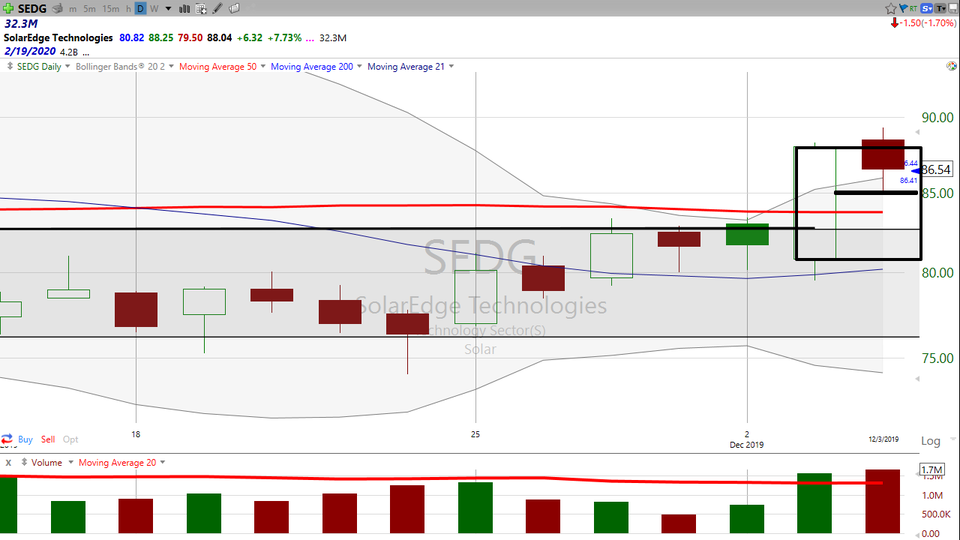Click the blue-red swap arrows trade icon

coord(7,439)
